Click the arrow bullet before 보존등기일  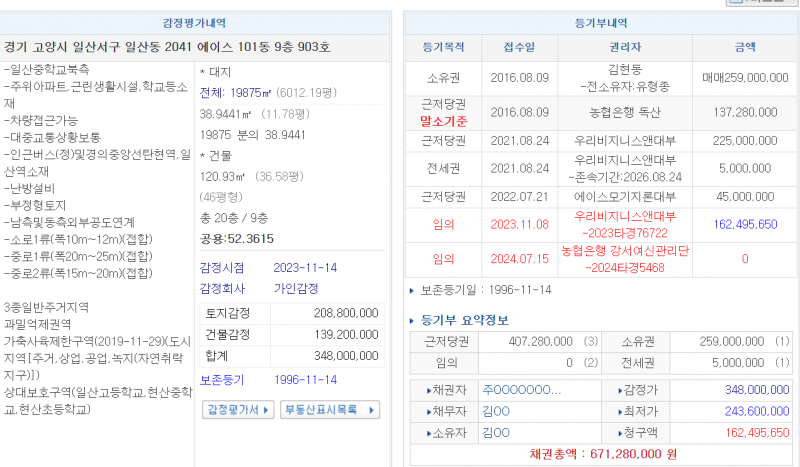[413, 291]
